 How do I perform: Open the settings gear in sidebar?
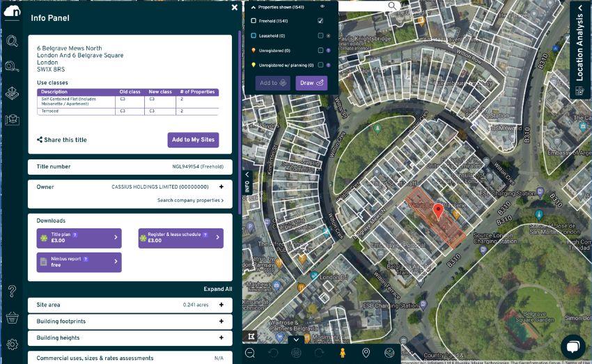pos(12,344)
